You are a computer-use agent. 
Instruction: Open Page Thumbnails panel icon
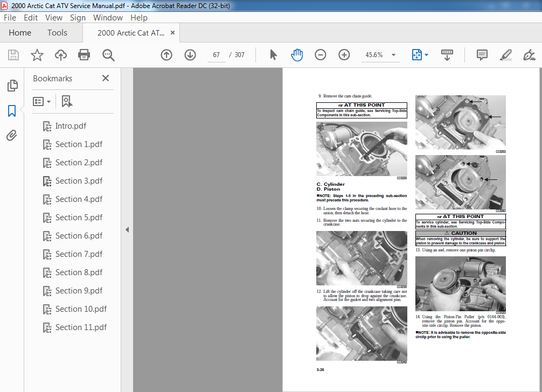[12, 86]
